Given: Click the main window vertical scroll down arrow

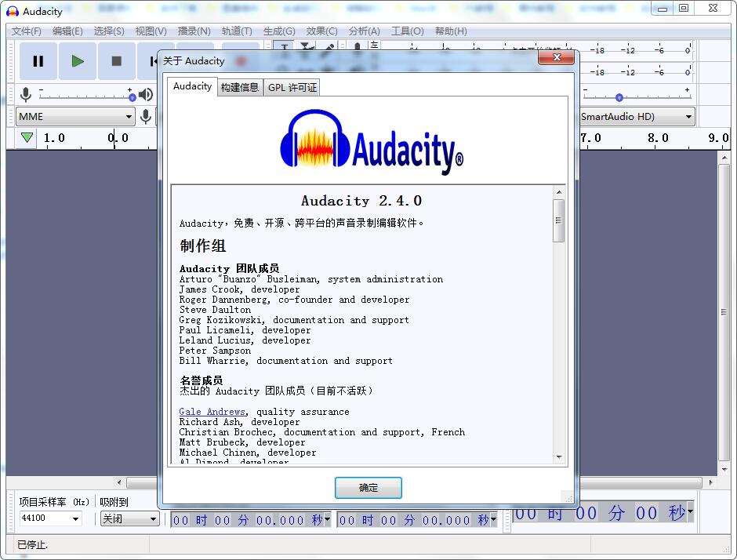Looking at the screenshot, I should tap(724, 469).
